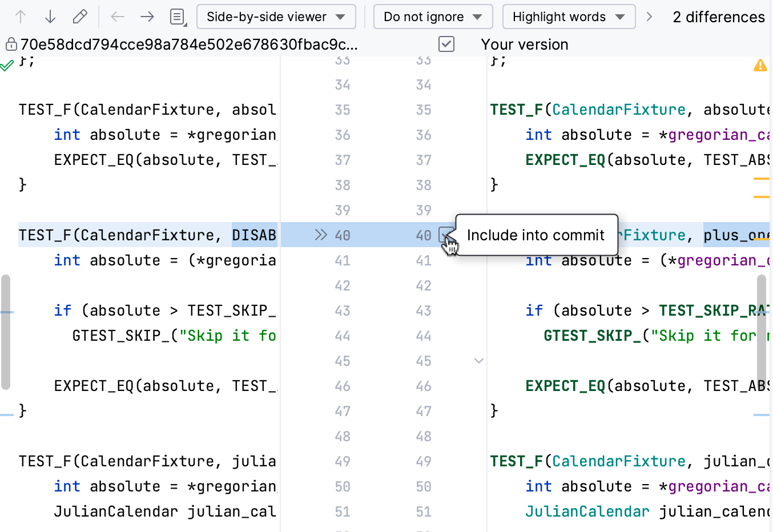Open the Side-by-side viewer dropdown

(276, 17)
